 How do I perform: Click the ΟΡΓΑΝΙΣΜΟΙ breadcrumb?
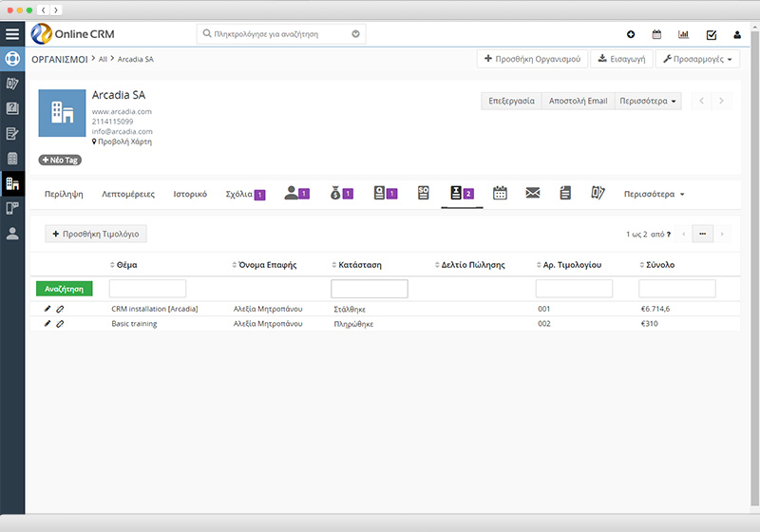(x=60, y=59)
